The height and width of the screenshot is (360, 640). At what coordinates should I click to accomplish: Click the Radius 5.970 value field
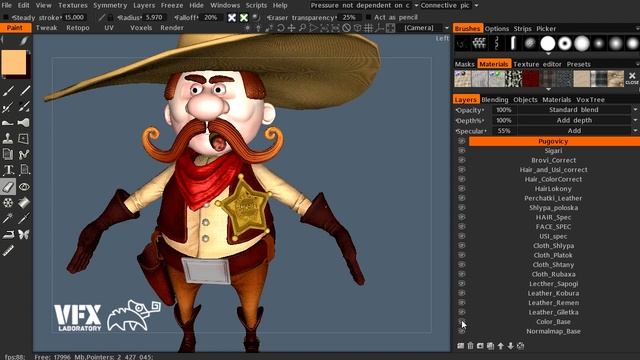pos(154,18)
